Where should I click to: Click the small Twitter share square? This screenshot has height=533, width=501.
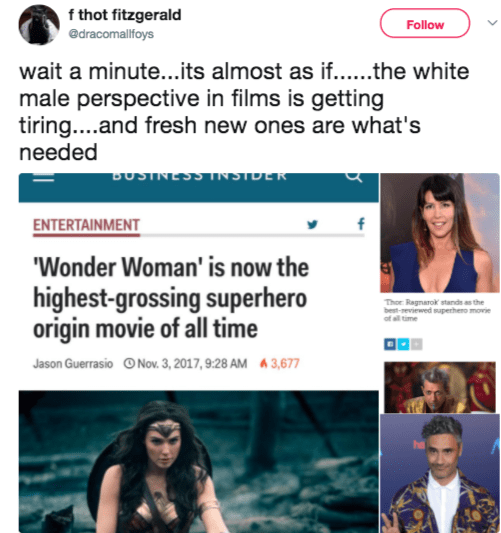[403, 344]
